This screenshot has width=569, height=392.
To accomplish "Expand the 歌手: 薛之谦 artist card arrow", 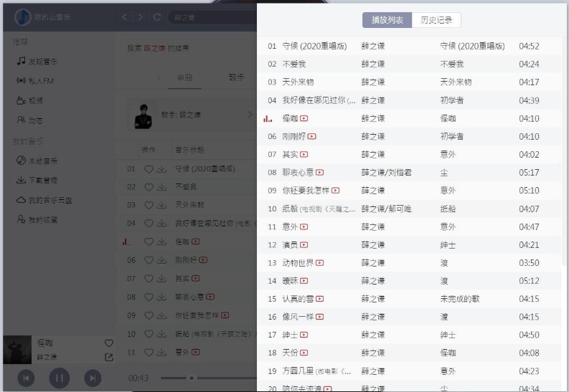I will click(250, 115).
